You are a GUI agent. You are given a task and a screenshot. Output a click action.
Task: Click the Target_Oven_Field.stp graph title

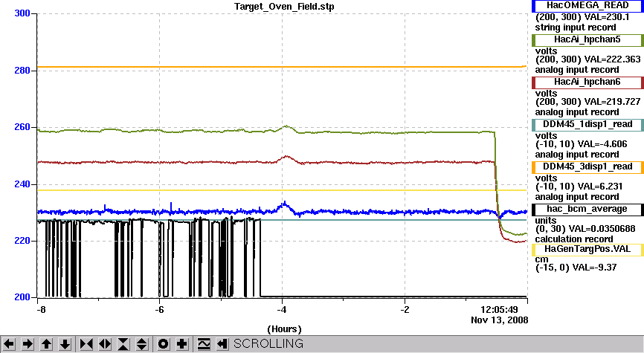point(284,7)
